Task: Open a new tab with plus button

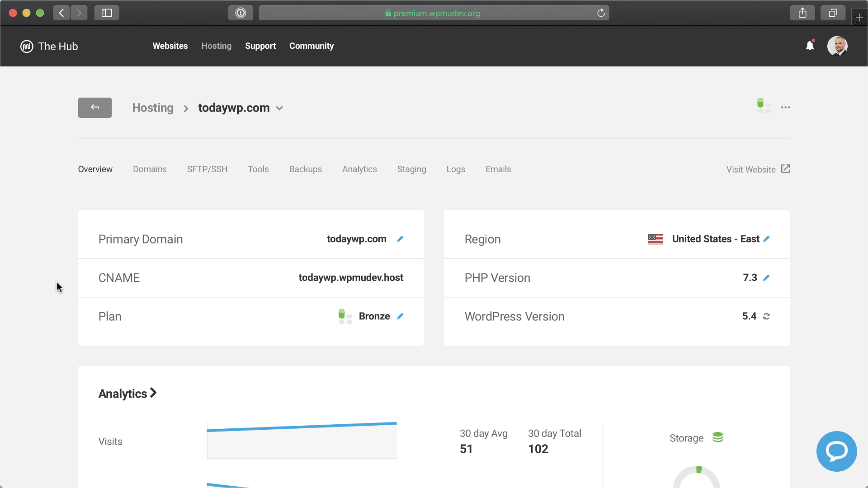Action: click(x=859, y=17)
